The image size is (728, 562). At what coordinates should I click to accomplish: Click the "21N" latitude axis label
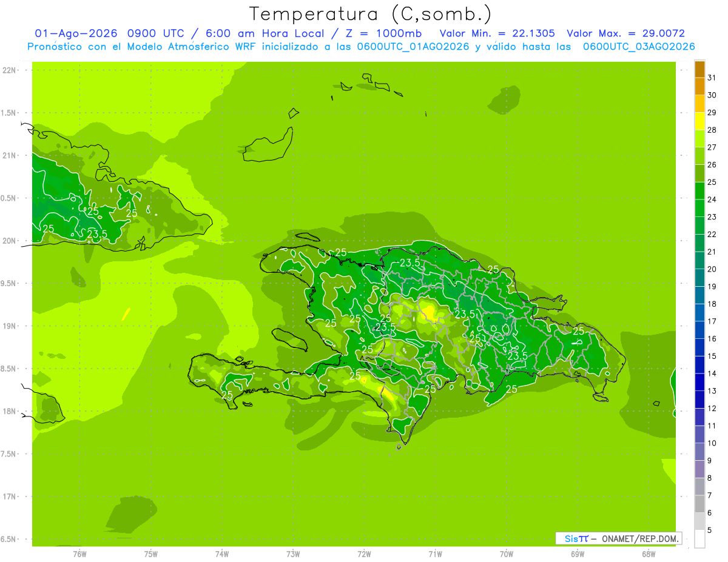coord(8,155)
